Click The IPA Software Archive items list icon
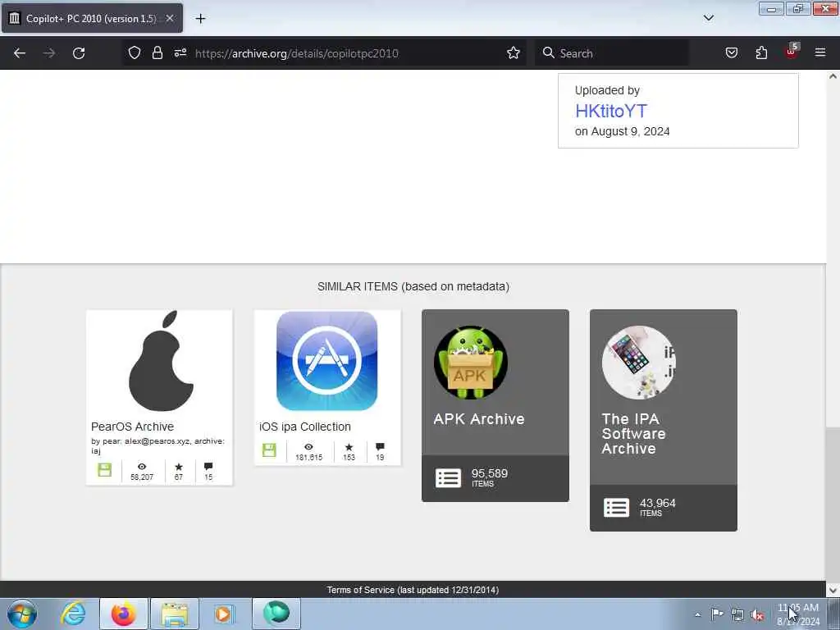Viewport: 840px width, 630px height. tap(616, 507)
